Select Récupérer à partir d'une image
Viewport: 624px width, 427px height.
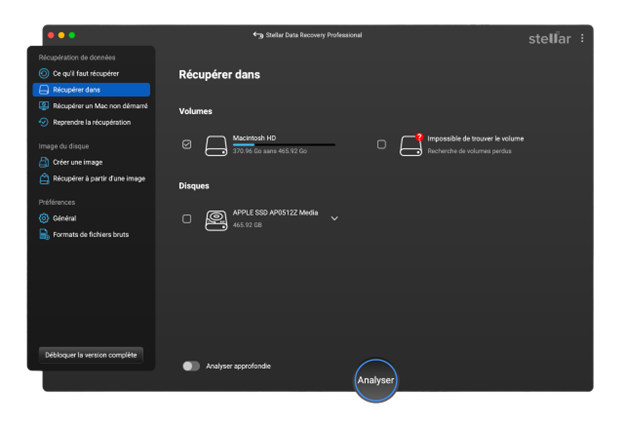[91, 178]
